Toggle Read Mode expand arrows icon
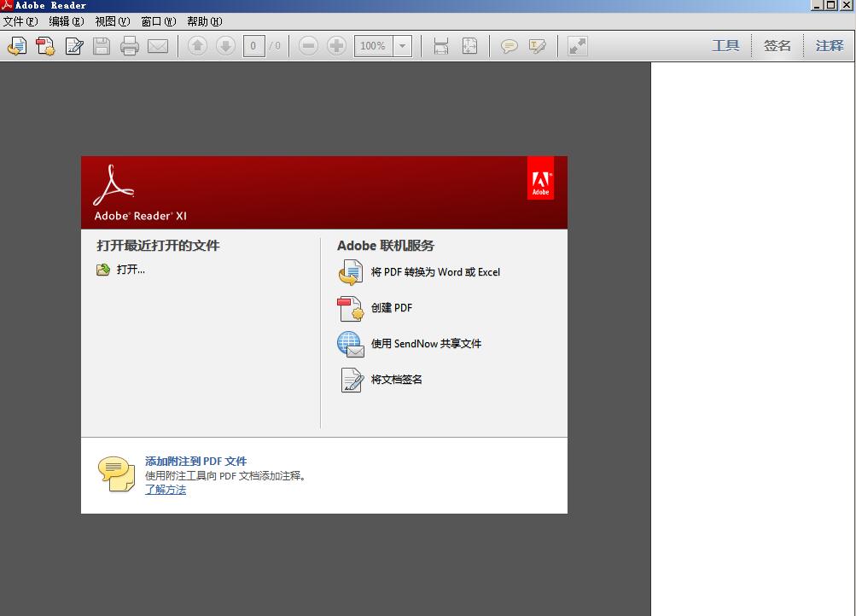This screenshot has height=616, width=856. tap(578, 46)
